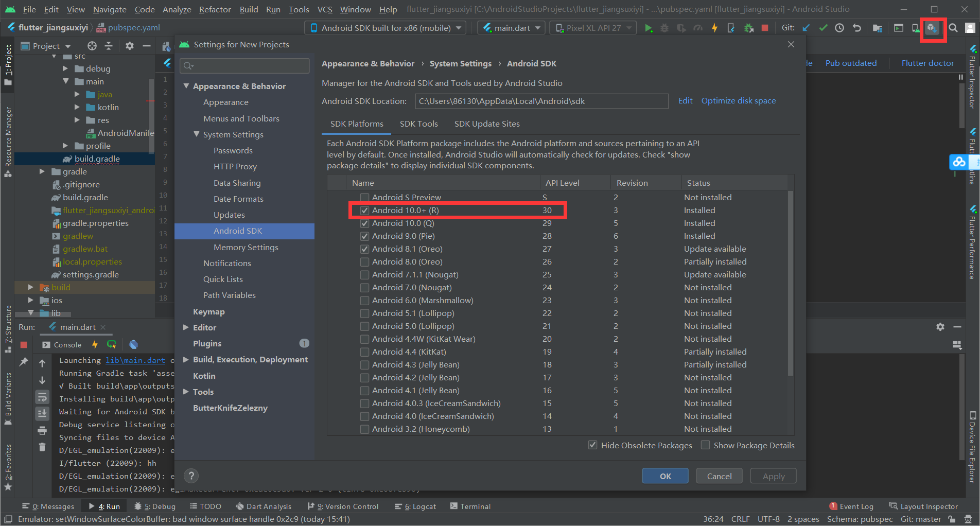
Task: Open the Logcat tool window tab
Action: pyautogui.click(x=415, y=506)
